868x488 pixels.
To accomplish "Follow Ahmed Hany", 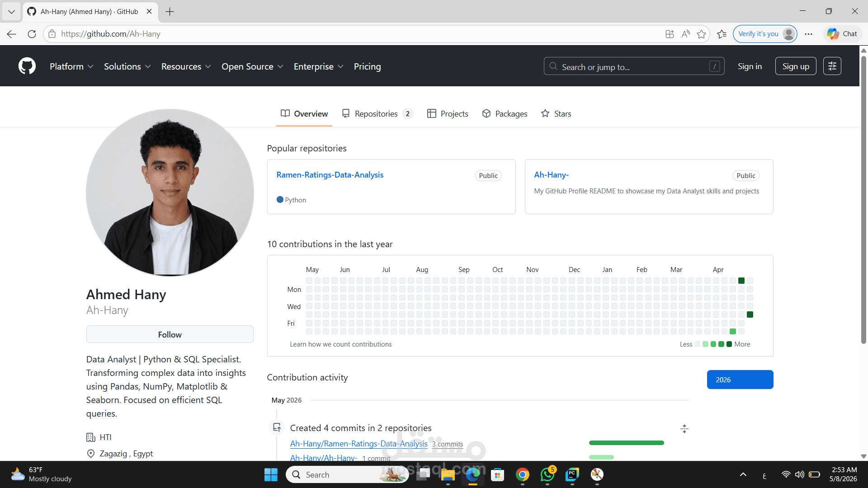I will [x=170, y=334].
